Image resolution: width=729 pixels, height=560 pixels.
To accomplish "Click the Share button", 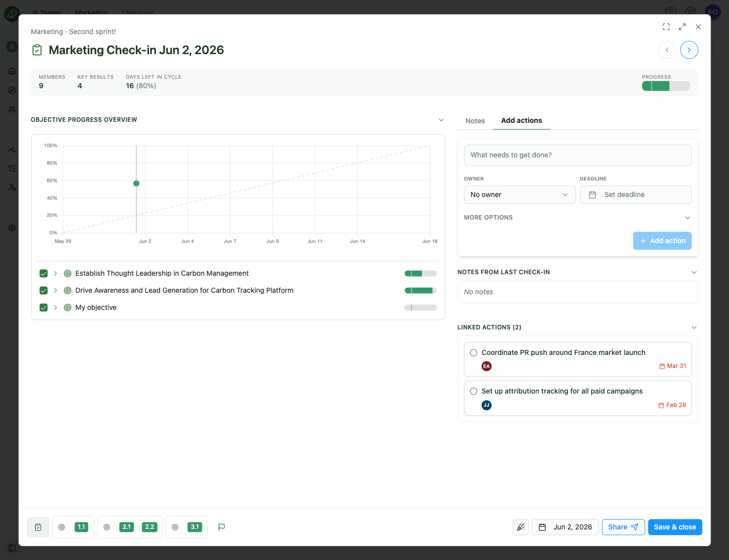I will (x=623, y=527).
